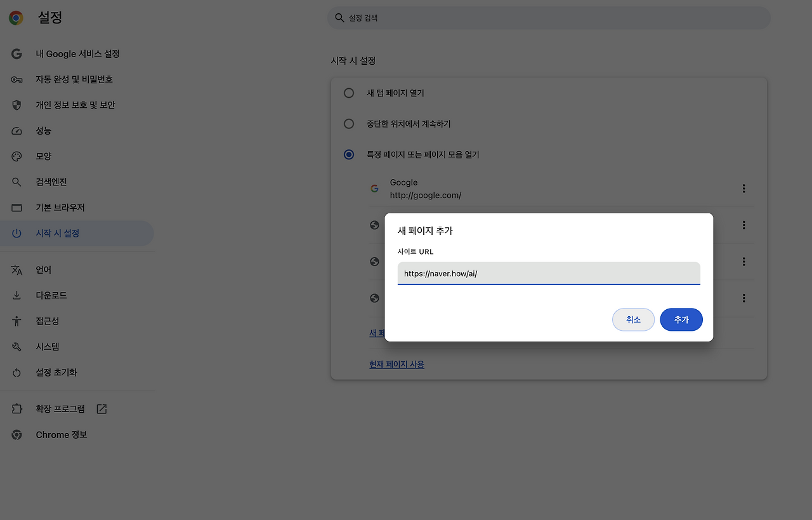Click the wrench icon for 시스템
This screenshot has width=812, height=520.
[16, 347]
